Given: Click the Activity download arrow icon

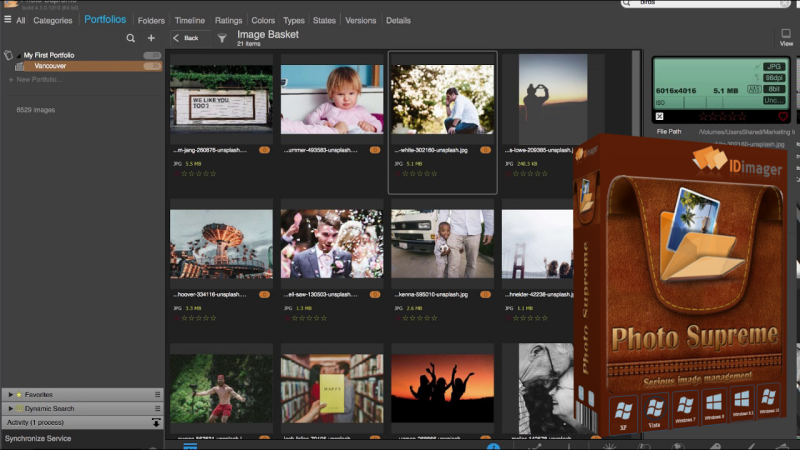Looking at the screenshot, I should coord(156,422).
